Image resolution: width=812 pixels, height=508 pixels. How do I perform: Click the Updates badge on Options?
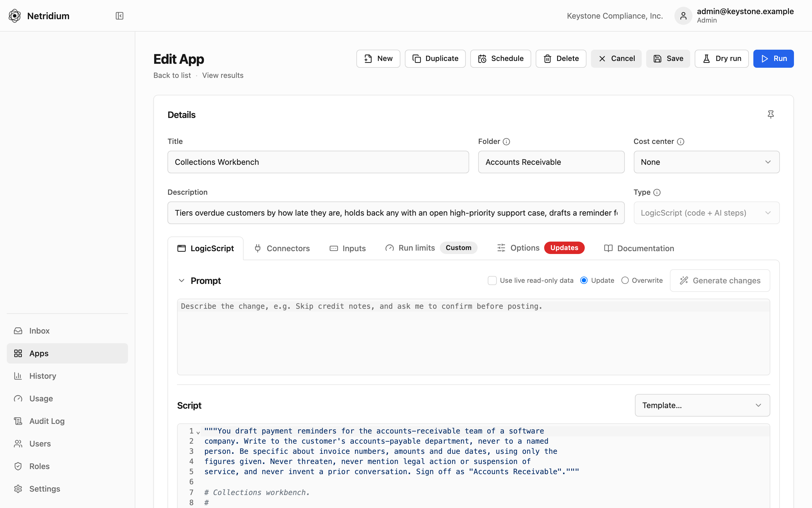pos(564,248)
